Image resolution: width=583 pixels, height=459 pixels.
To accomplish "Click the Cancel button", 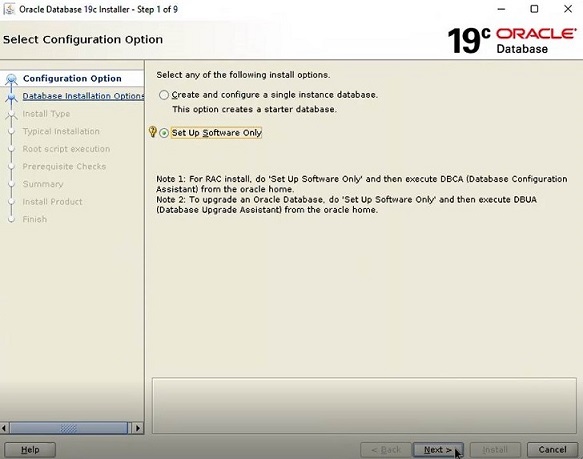I will pyautogui.click(x=553, y=450).
